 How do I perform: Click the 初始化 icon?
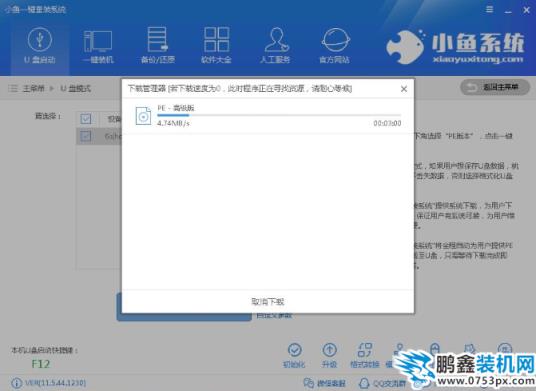(295, 350)
